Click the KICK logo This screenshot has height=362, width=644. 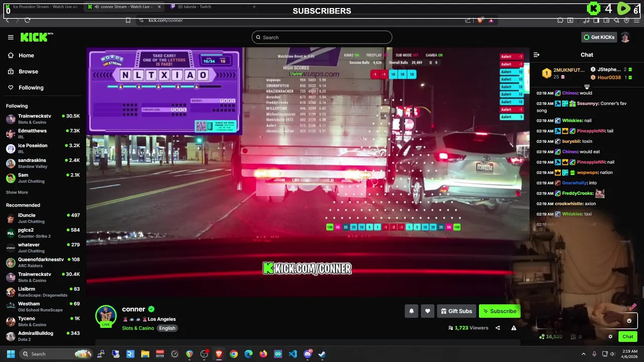pos(36,37)
